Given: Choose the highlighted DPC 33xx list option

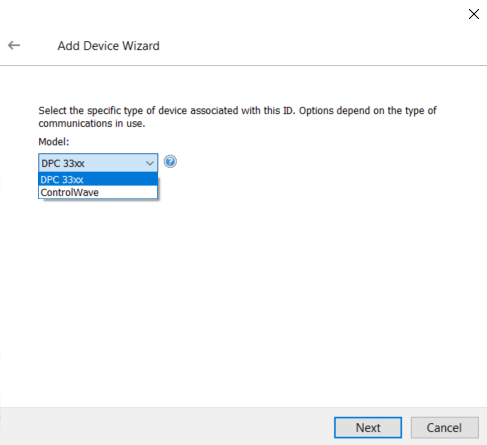Looking at the screenshot, I should click(98, 179).
